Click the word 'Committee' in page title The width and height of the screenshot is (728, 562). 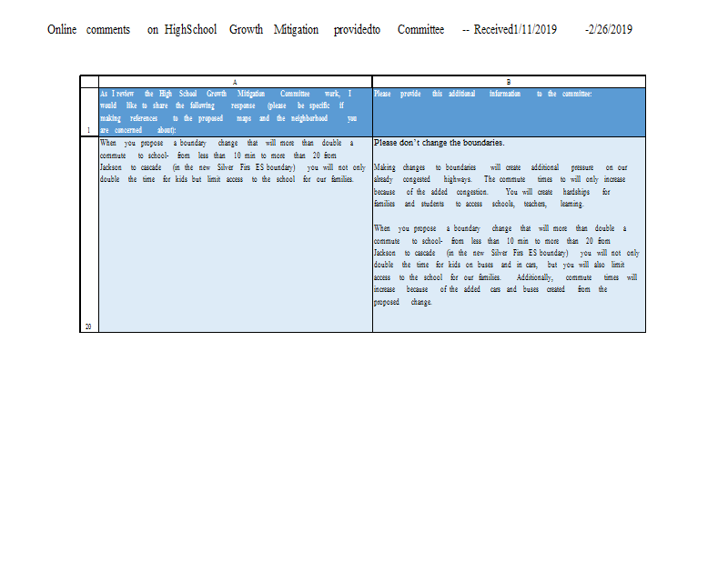420,30
